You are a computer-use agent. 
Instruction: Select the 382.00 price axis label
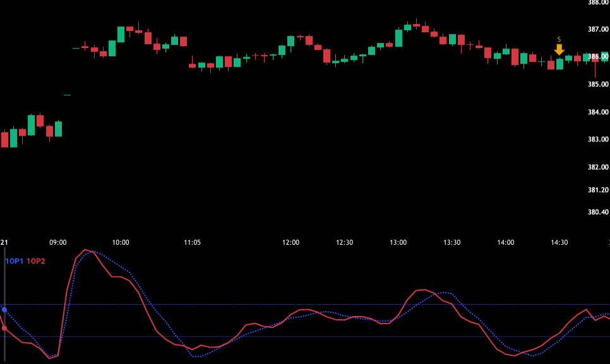598,167
